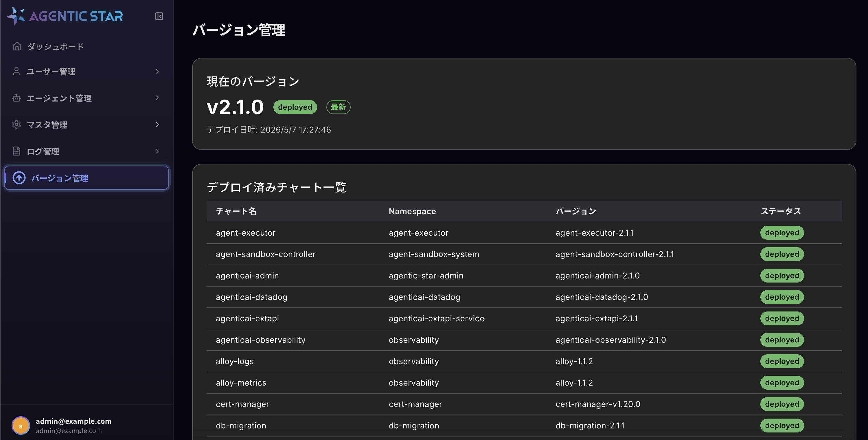Click the log management document icon
The width and height of the screenshot is (868, 440).
16,151
